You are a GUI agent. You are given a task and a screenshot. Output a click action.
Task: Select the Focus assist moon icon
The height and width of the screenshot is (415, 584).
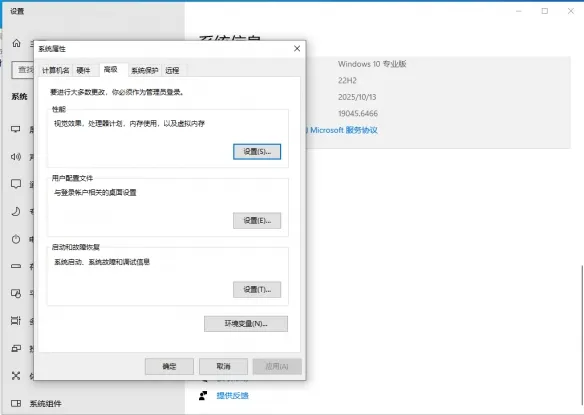coord(16,212)
